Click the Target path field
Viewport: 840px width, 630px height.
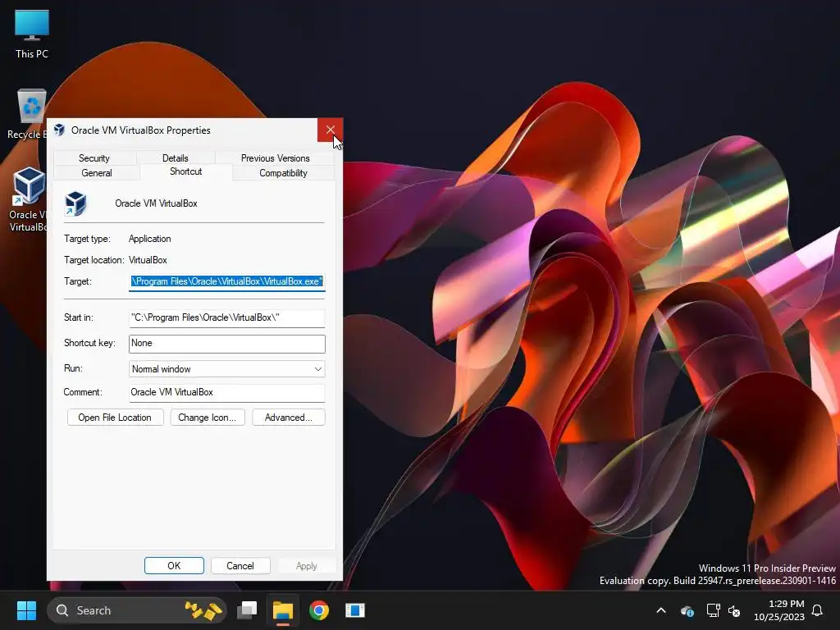[x=226, y=282]
